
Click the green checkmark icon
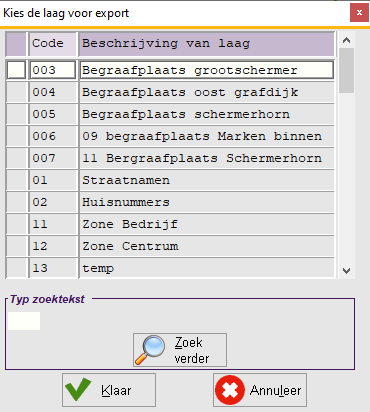[x=78, y=389]
